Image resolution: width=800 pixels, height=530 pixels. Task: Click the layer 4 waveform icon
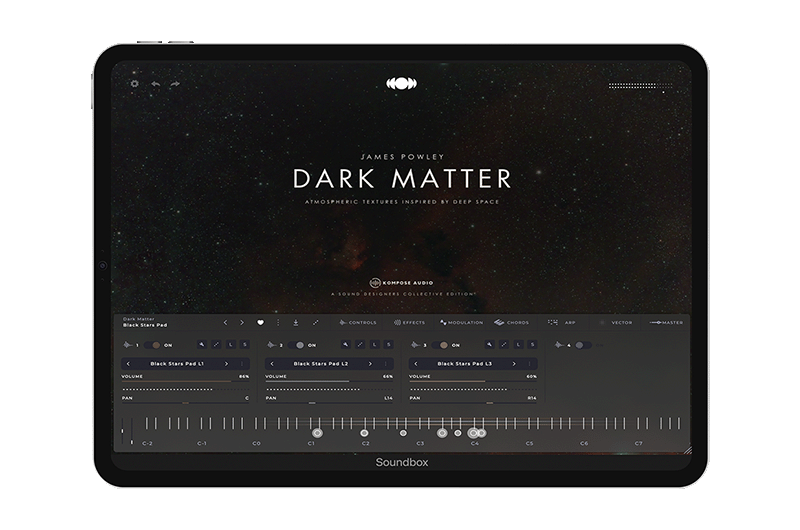559,345
